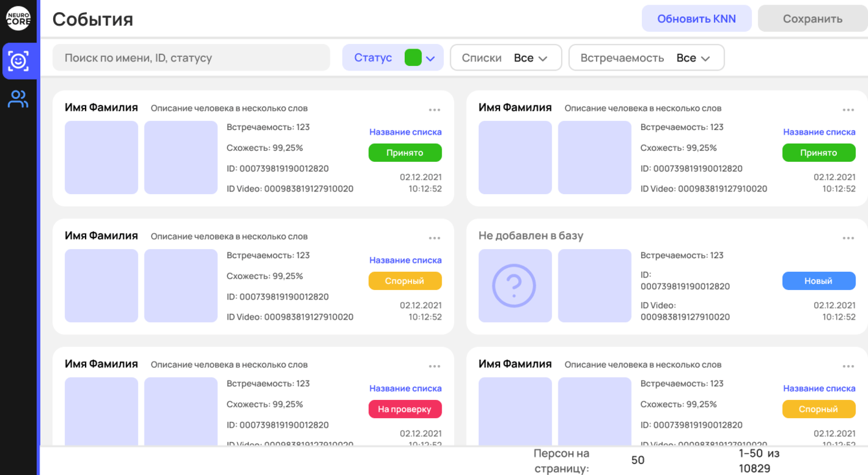Open three-dots menu on the На проверку card
The image size is (868, 475).
point(434,366)
